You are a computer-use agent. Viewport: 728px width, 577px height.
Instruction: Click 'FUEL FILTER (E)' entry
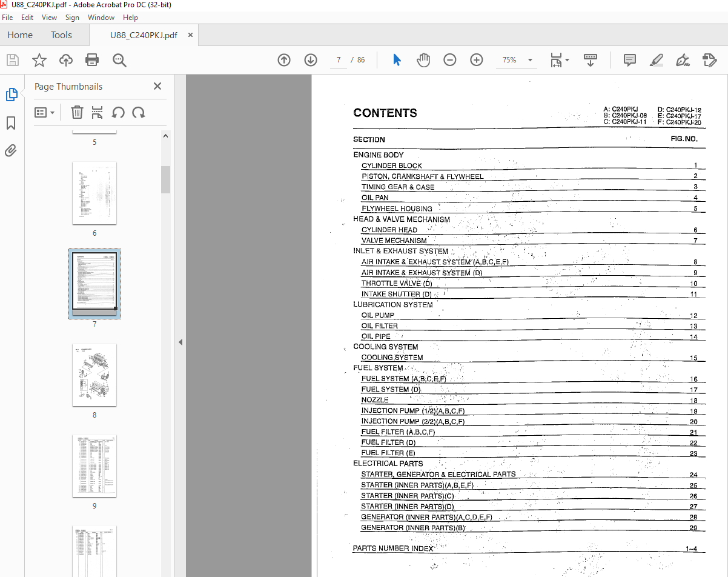pyautogui.click(x=388, y=453)
